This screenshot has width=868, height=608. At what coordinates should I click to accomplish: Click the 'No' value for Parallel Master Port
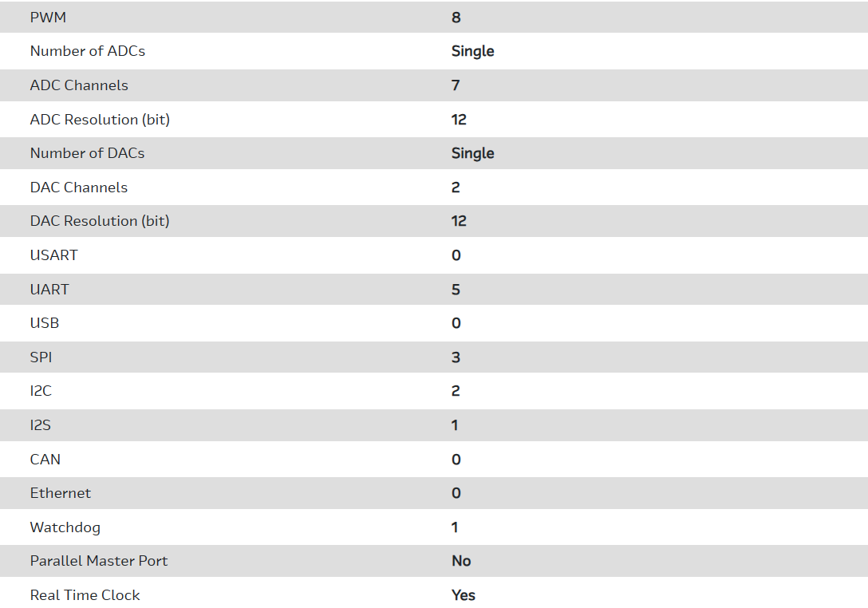pyautogui.click(x=461, y=561)
